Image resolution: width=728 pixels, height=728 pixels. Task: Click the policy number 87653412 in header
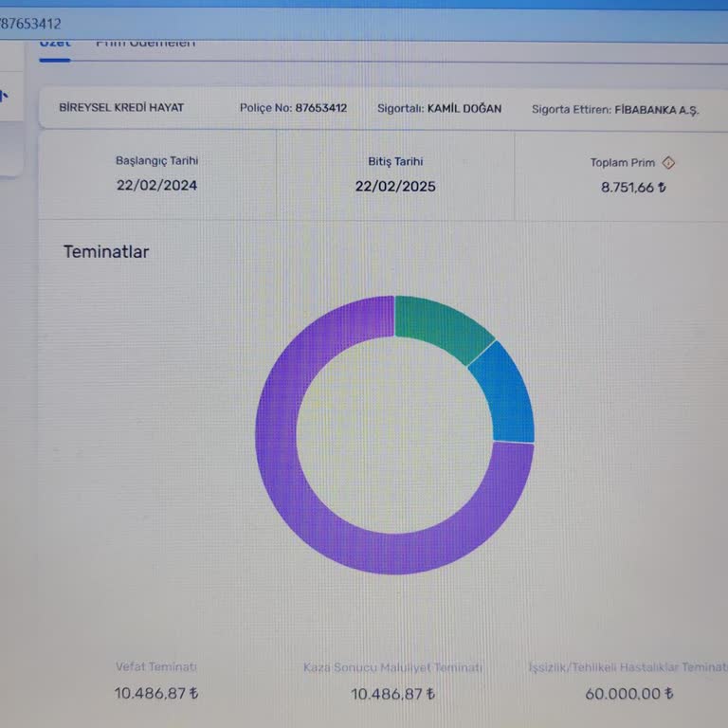click(x=320, y=108)
